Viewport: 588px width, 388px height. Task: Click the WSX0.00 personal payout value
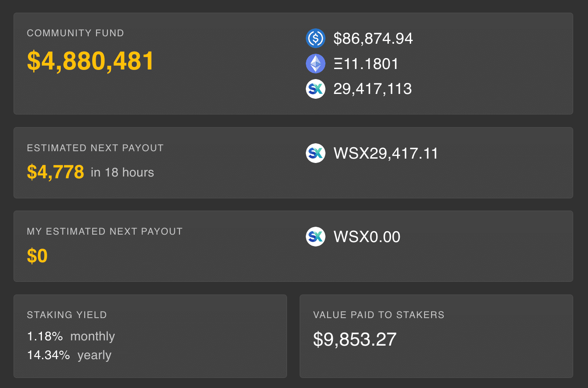[367, 237]
